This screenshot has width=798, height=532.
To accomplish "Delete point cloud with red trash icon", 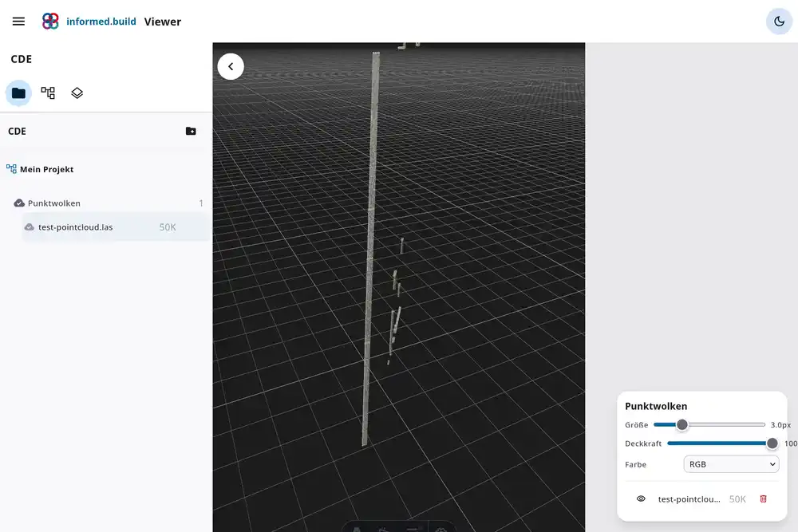I will coord(763,499).
